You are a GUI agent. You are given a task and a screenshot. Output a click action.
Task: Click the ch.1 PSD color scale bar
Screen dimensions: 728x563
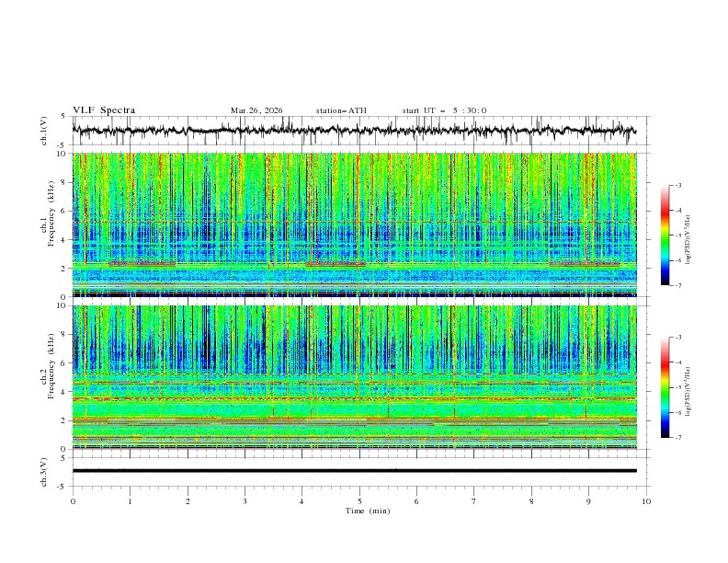tap(665, 236)
